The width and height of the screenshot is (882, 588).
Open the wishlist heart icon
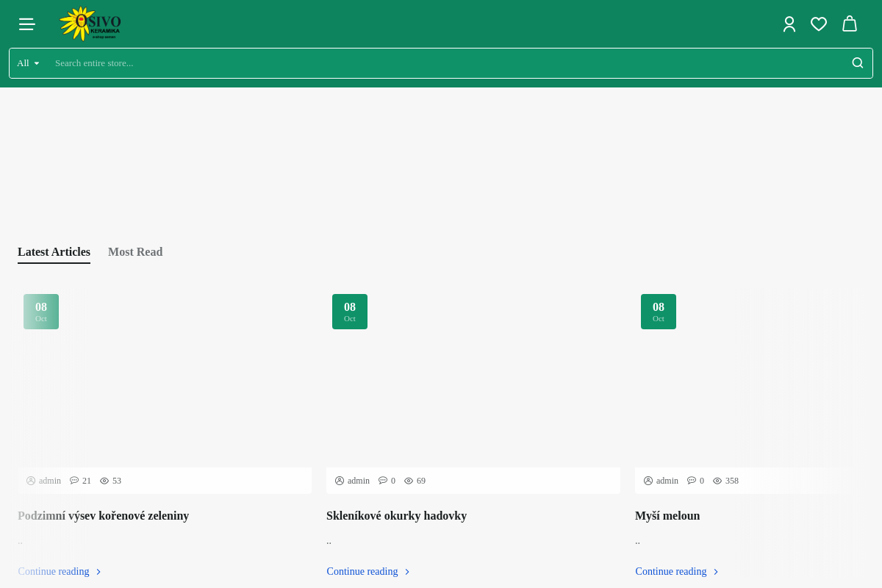point(819,24)
